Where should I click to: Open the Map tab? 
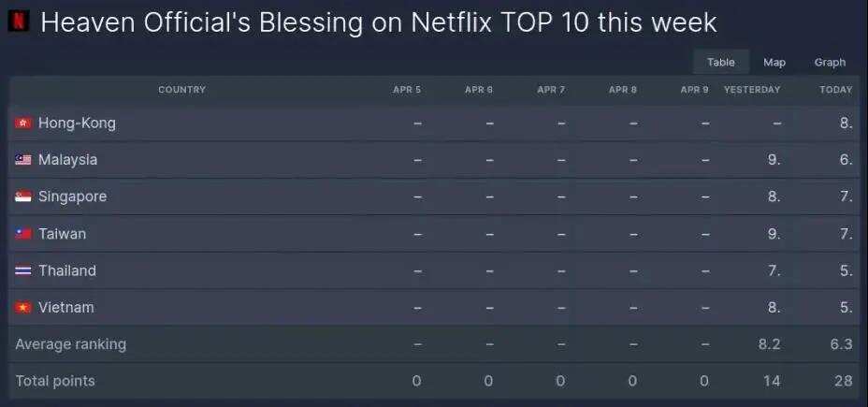774,63
